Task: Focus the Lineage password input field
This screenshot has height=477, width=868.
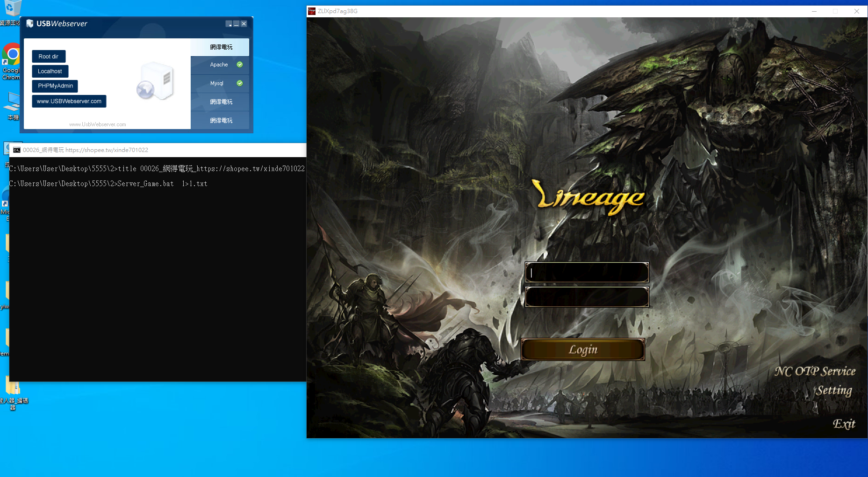Action: click(587, 297)
